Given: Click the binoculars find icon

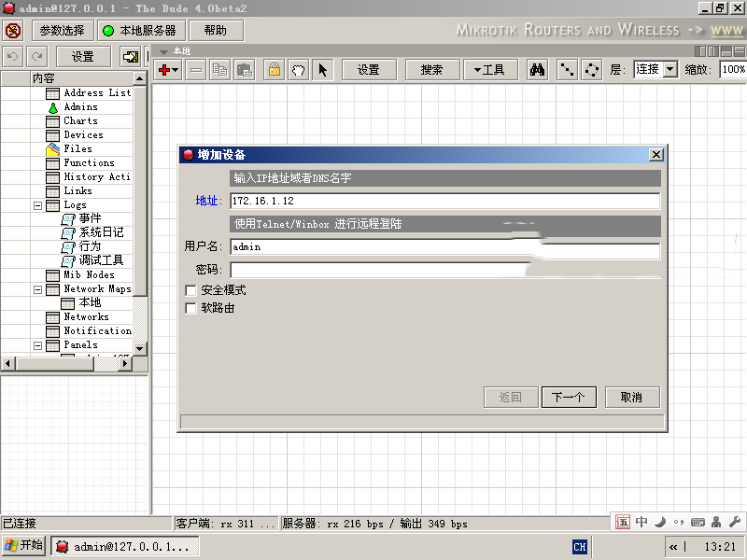Looking at the screenshot, I should point(538,70).
